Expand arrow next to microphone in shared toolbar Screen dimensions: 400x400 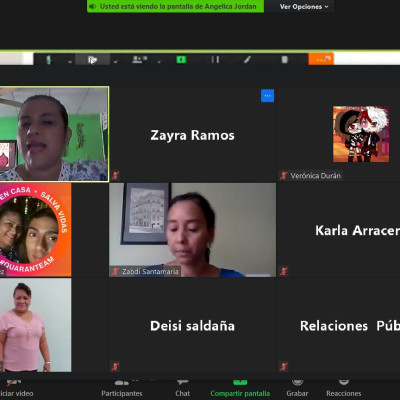tap(70, 61)
